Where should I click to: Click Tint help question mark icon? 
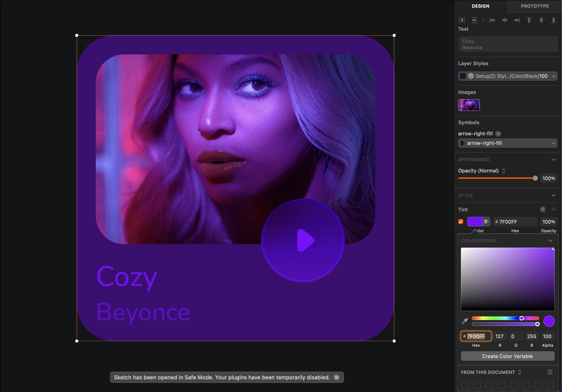[543, 209]
